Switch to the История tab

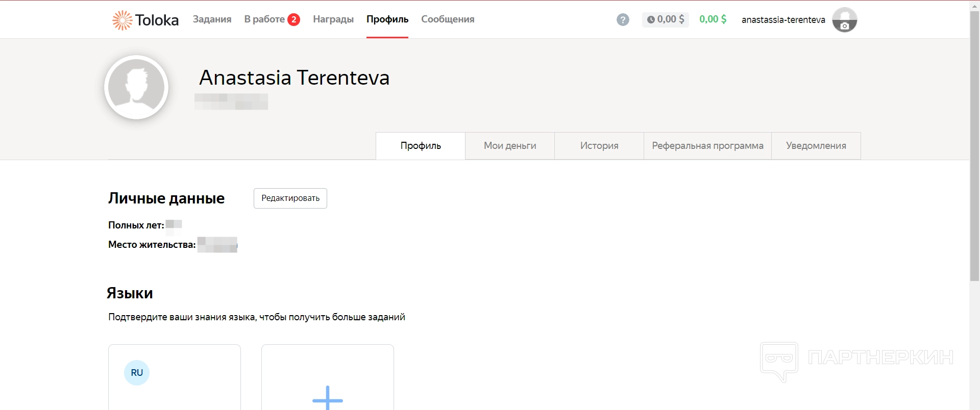point(599,146)
